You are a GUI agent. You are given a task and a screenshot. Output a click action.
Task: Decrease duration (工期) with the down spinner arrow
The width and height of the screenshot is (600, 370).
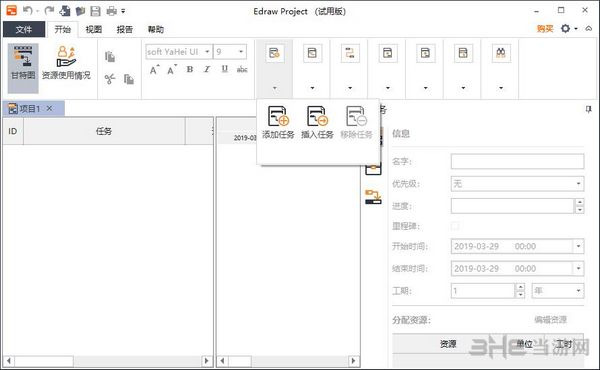pos(520,295)
